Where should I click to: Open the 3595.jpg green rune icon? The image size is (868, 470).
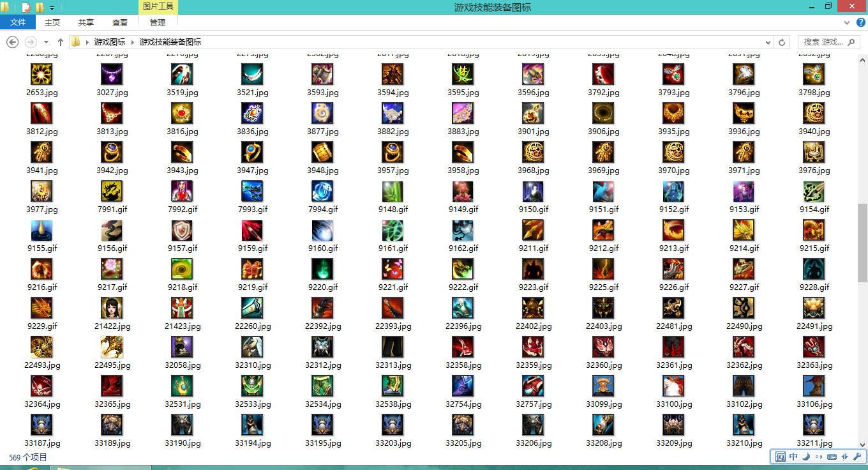click(463, 75)
